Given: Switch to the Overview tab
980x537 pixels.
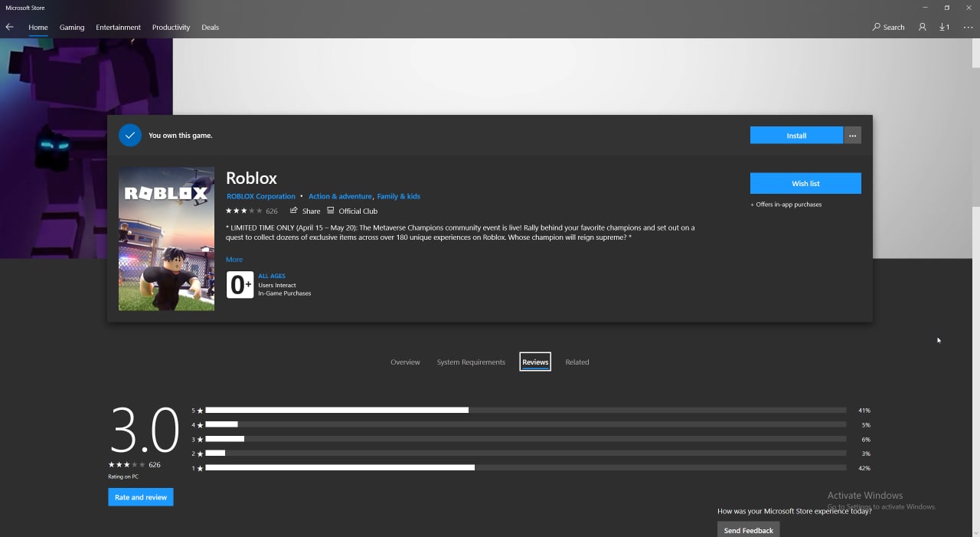Looking at the screenshot, I should pos(405,362).
